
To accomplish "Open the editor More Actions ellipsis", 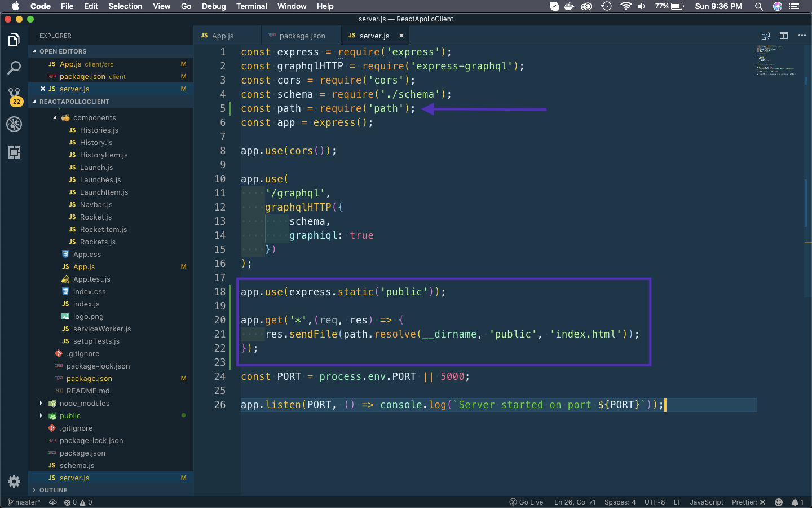I will coord(802,36).
